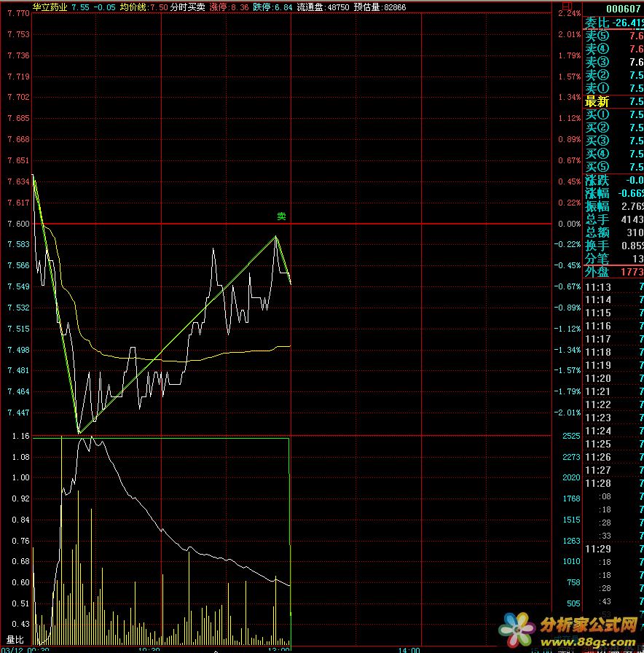644x653 pixels.
Task: Click the green 卖 sell signal marker
Action: pyautogui.click(x=281, y=216)
